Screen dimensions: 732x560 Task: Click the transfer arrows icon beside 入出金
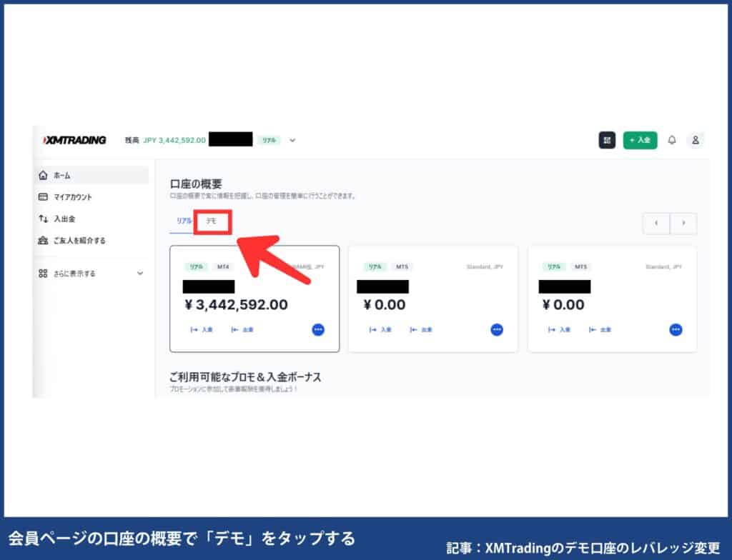tap(43, 219)
